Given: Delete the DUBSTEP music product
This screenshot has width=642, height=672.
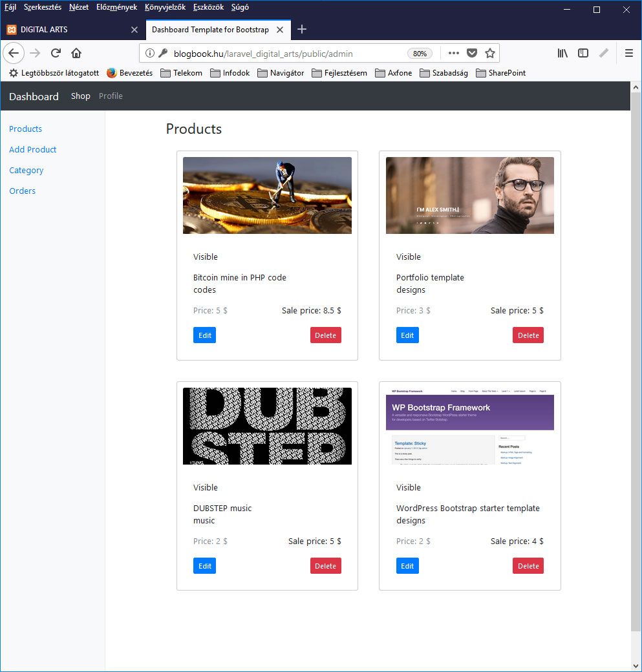Looking at the screenshot, I should [325, 566].
